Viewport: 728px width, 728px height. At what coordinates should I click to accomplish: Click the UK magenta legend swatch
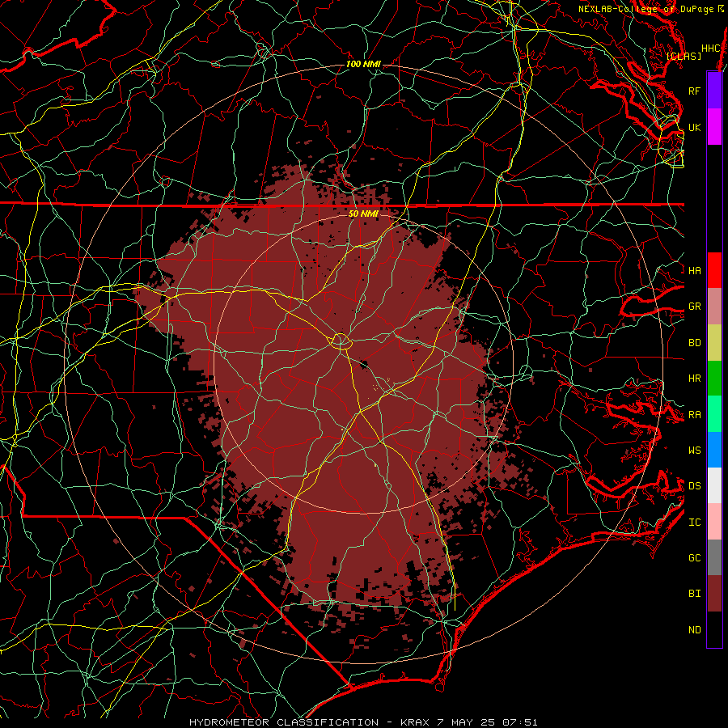click(x=714, y=127)
